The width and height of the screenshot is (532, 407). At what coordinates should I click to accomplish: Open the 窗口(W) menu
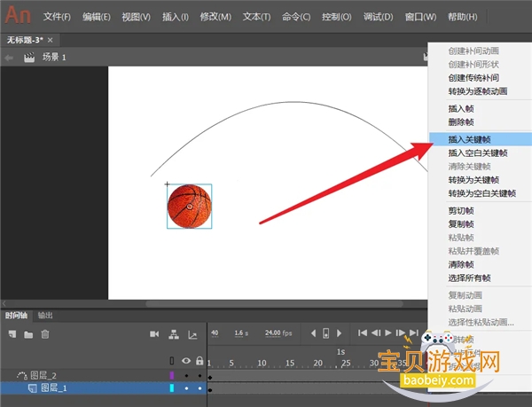(420, 17)
